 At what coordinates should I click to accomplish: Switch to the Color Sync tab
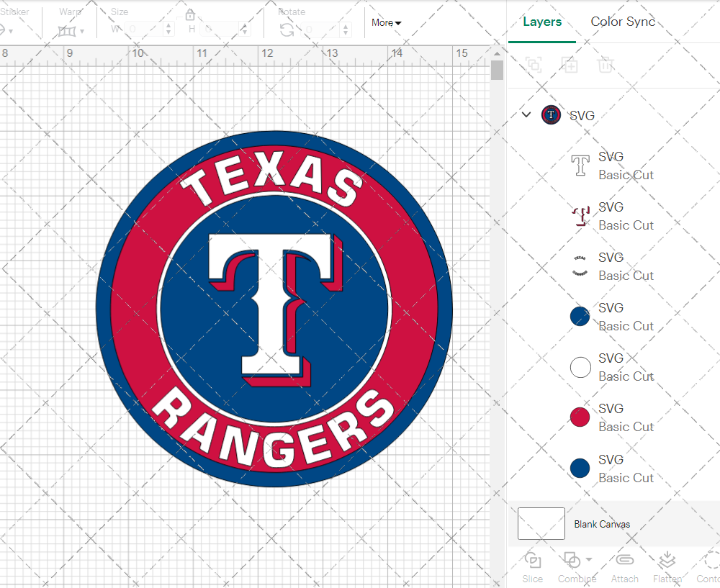tap(623, 22)
